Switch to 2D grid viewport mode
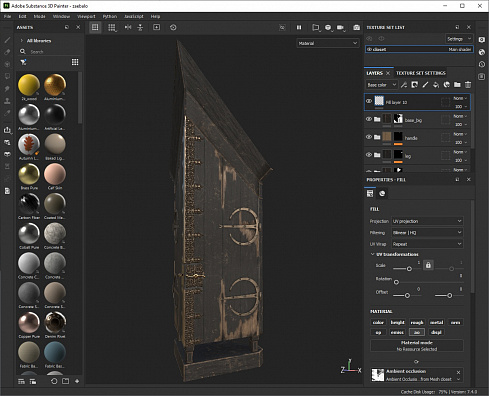The height and width of the screenshot is (396, 489). [112, 27]
